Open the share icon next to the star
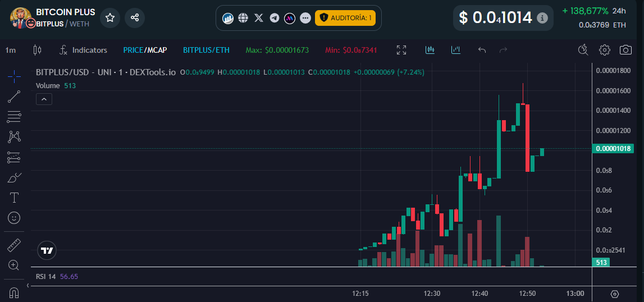The width and height of the screenshot is (644, 302). click(x=134, y=17)
